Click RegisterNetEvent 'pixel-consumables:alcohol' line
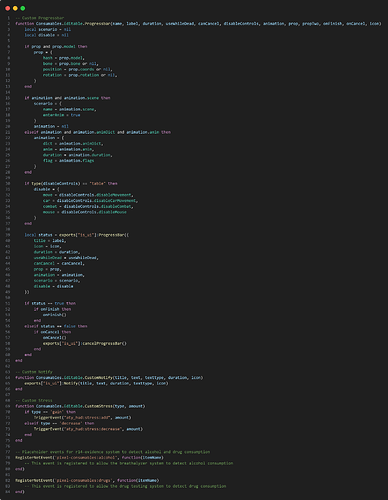Viewport: 388px width, 500px height. pyautogui.click(x=89, y=457)
